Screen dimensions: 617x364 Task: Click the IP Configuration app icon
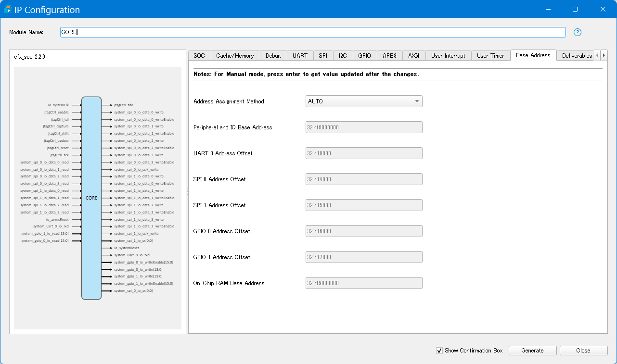click(8, 10)
